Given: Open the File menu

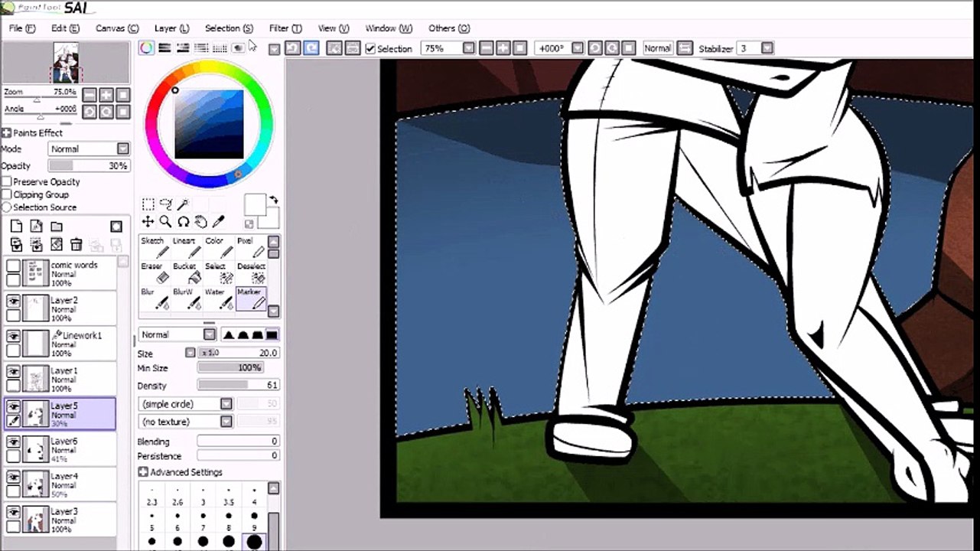Looking at the screenshot, I should [x=22, y=28].
